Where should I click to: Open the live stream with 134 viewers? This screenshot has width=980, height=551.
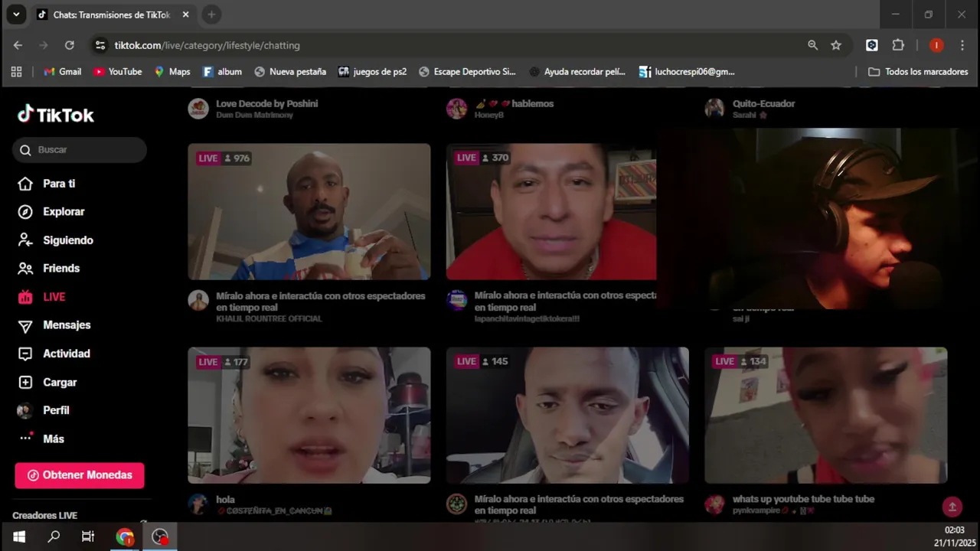[x=826, y=415]
